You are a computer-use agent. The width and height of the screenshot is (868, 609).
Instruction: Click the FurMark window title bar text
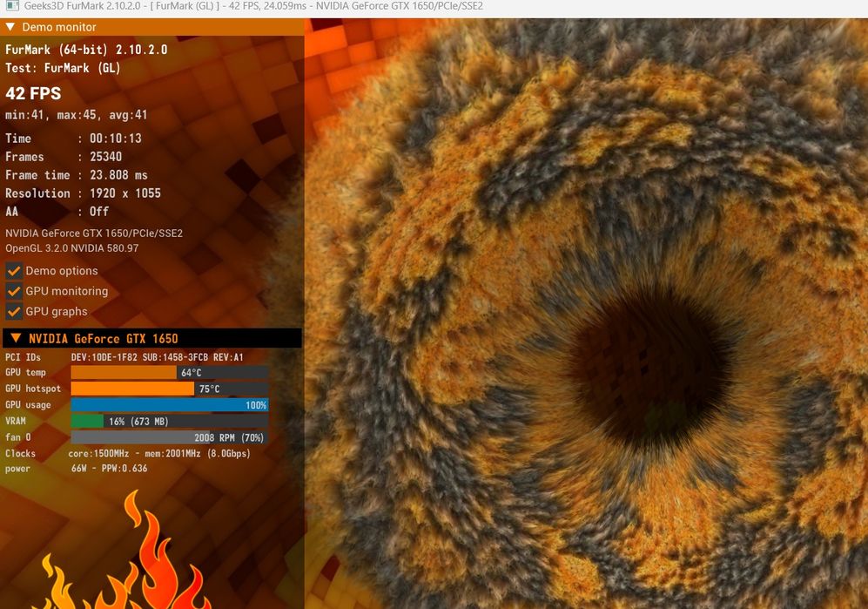[x=253, y=6]
